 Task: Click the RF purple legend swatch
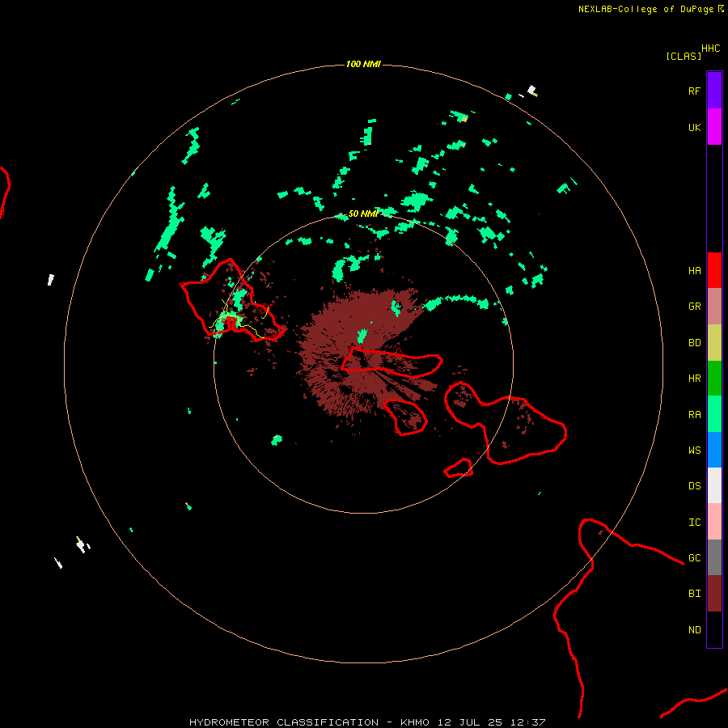tap(714, 91)
